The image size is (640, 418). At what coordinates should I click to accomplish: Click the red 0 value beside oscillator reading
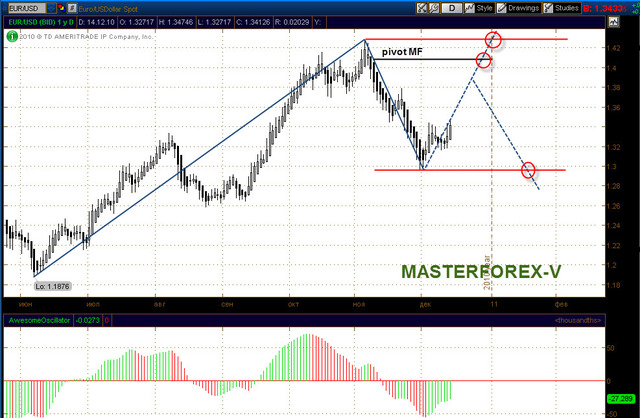click(107, 320)
